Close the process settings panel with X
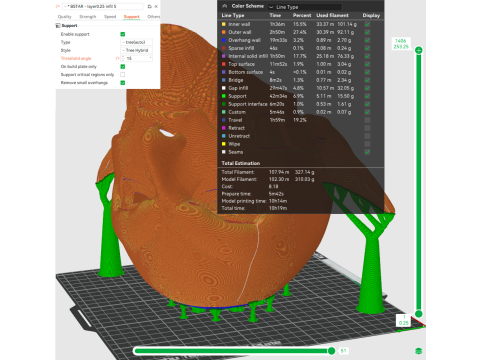Screen dimensions: 480x360 pyautogui.click(x=156, y=6)
